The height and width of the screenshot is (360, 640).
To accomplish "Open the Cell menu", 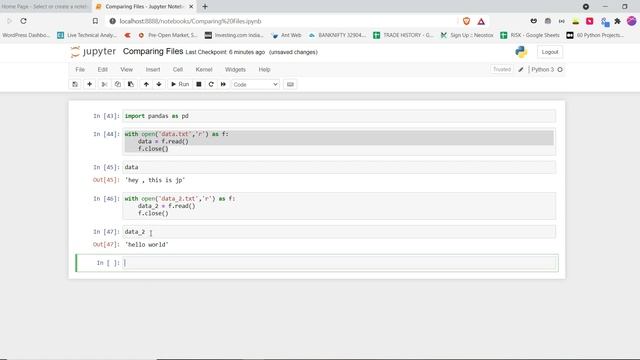I will (x=178, y=70).
